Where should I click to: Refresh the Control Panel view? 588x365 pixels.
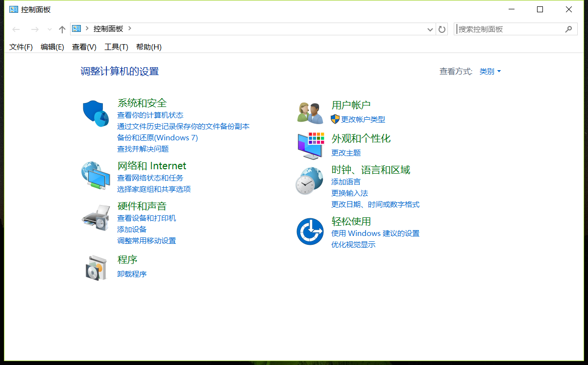[442, 29]
